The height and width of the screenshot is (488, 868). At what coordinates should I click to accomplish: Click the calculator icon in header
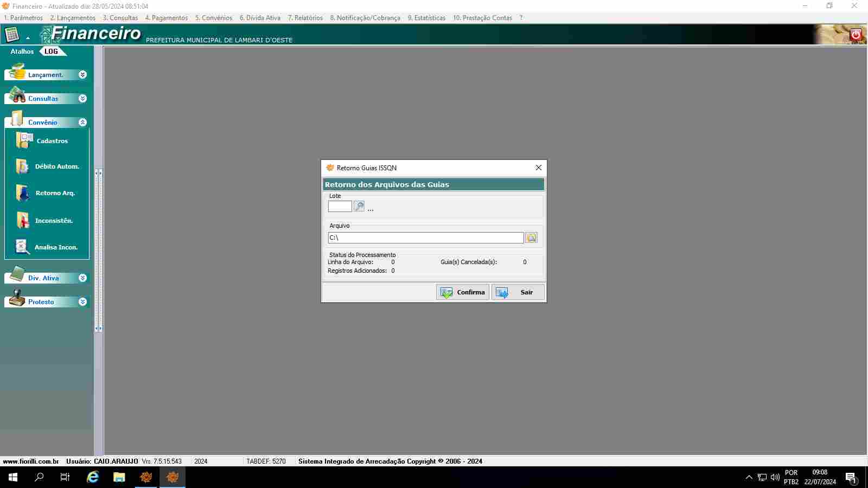pos(12,35)
